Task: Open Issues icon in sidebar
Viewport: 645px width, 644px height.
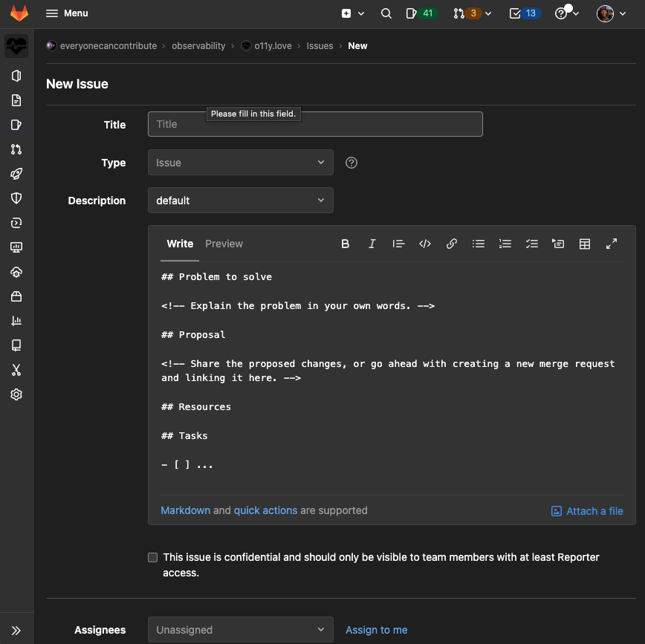Action: coord(16,125)
